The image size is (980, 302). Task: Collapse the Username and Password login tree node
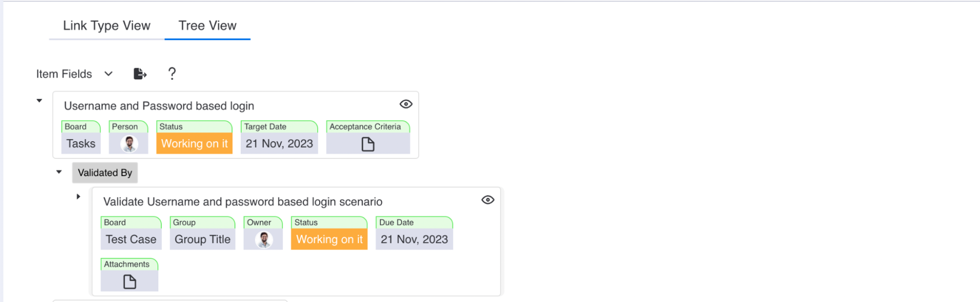(x=39, y=101)
